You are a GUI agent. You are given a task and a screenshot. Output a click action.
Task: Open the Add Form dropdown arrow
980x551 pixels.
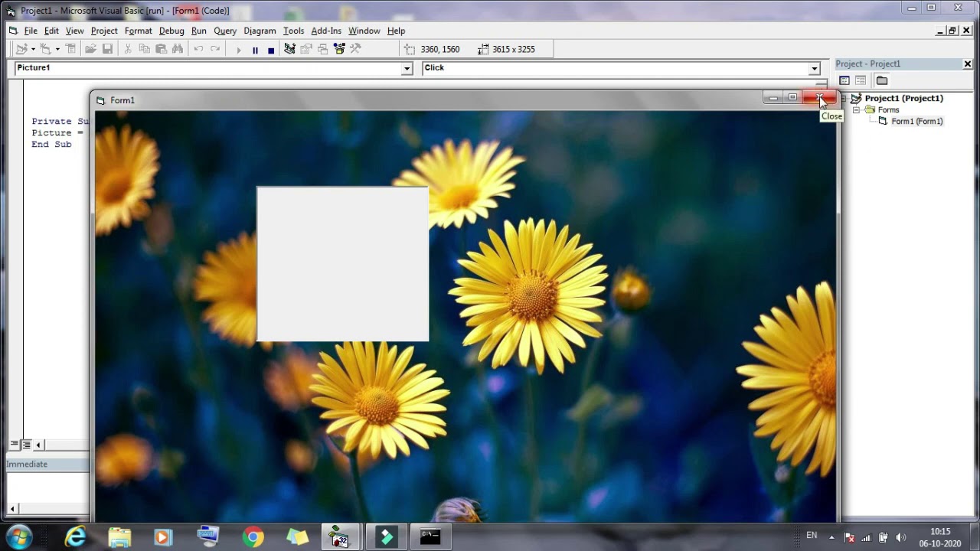pyautogui.click(x=57, y=49)
